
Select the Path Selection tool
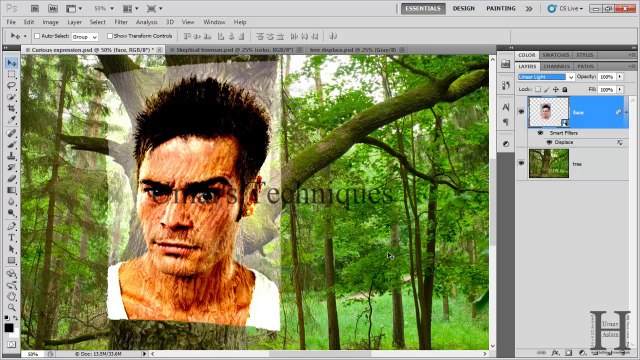tap(11, 249)
